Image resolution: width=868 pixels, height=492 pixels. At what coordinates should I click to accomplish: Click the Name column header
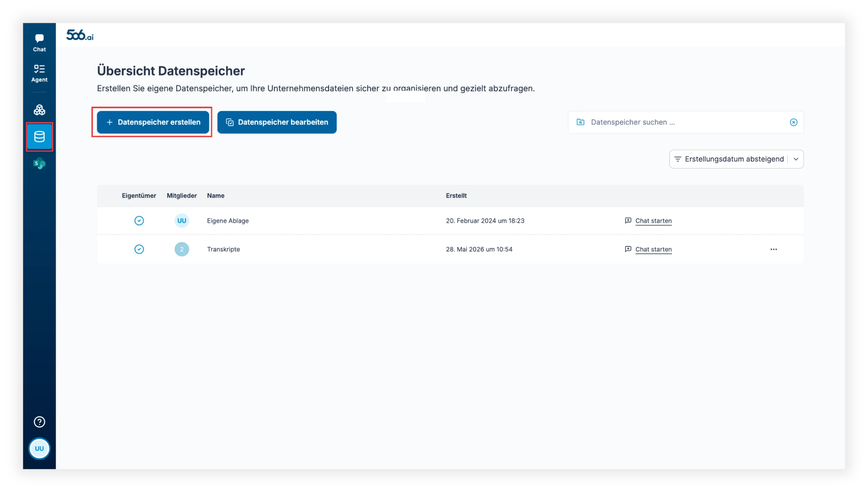(216, 196)
